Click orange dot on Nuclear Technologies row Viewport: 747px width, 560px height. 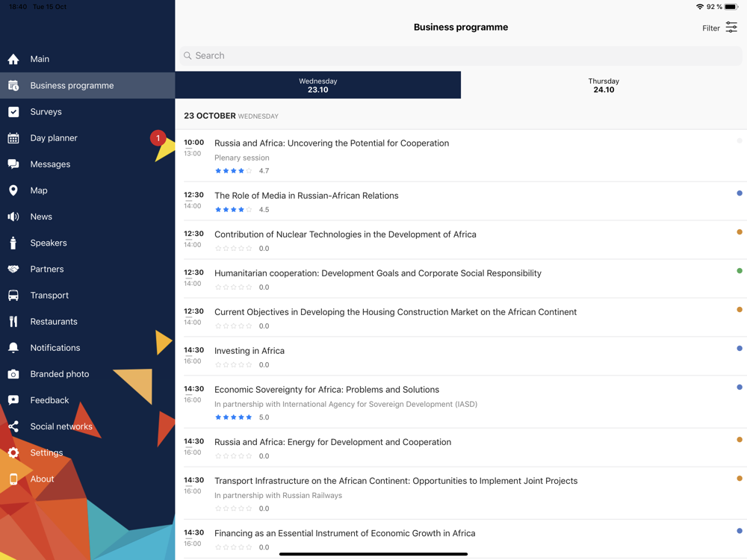740,232
